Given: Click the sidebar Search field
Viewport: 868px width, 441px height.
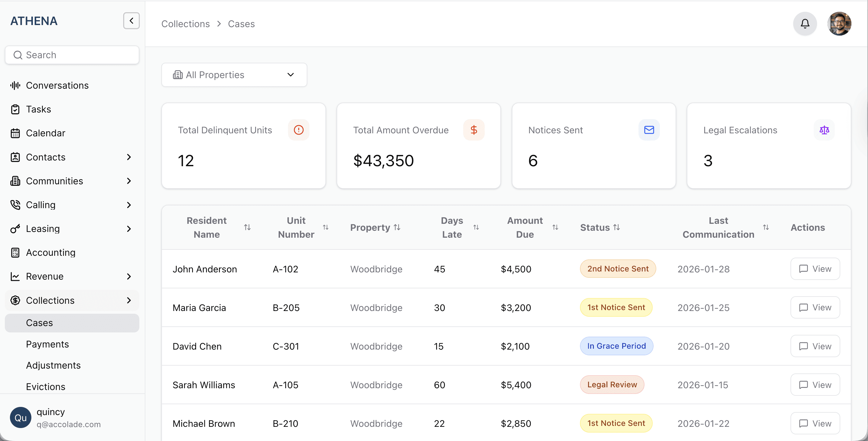Looking at the screenshot, I should tap(72, 55).
